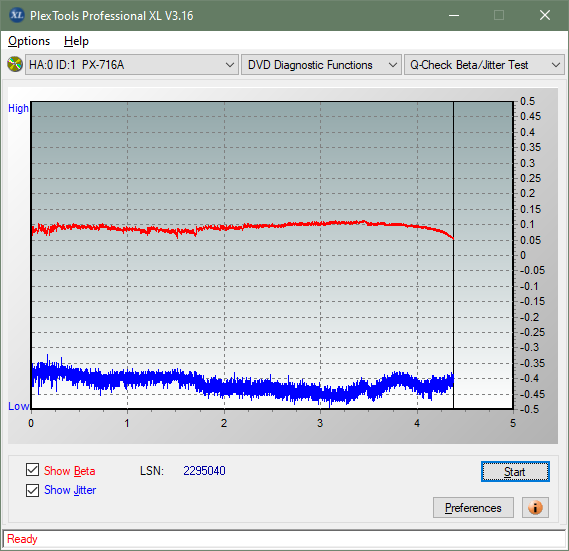Toggle the Show Beta checkbox
The image size is (569, 551).
[32, 470]
